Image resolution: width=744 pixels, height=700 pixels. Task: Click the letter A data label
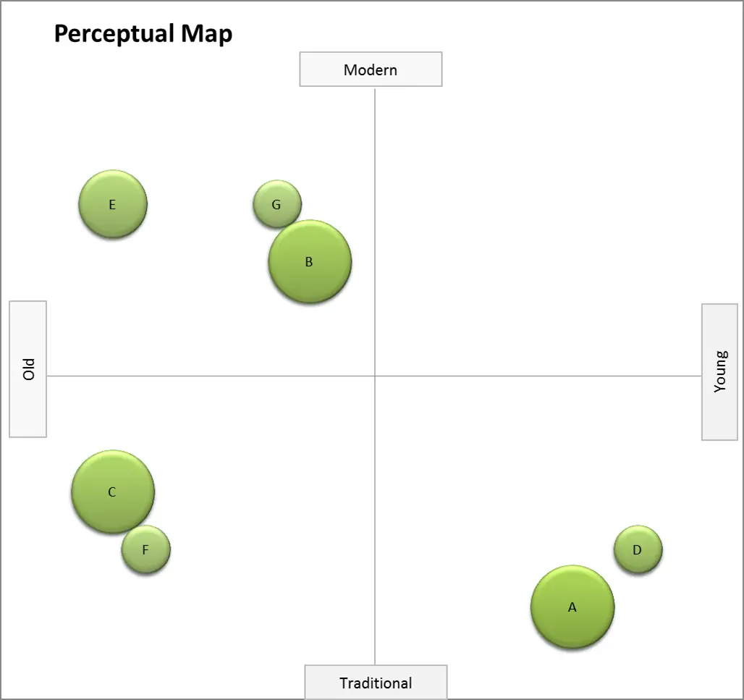coord(572,607)
